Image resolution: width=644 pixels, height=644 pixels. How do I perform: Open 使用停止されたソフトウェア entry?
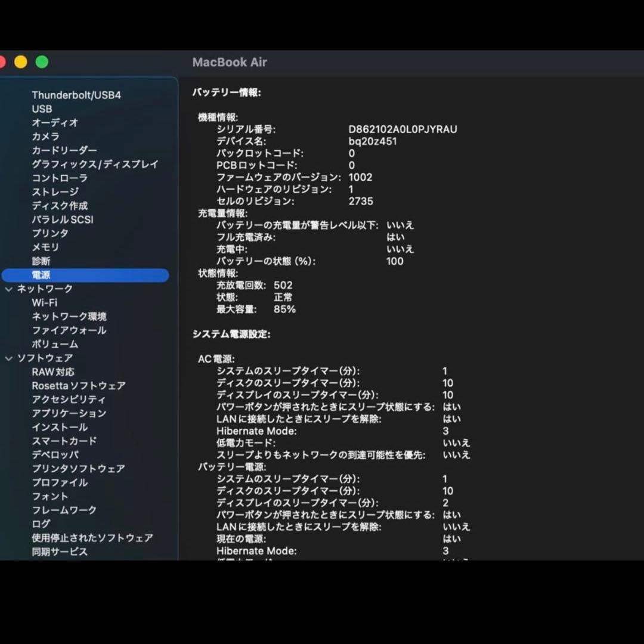[92, 538]
